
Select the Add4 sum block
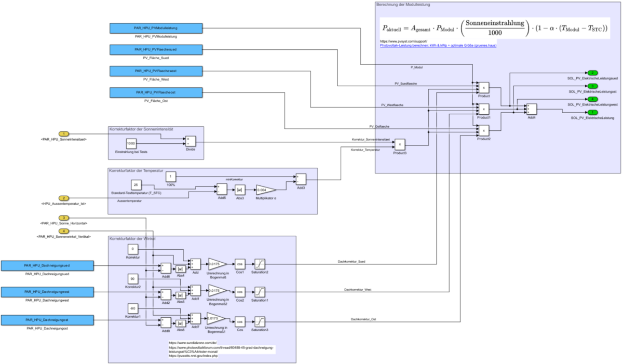[x=531, y=109]
